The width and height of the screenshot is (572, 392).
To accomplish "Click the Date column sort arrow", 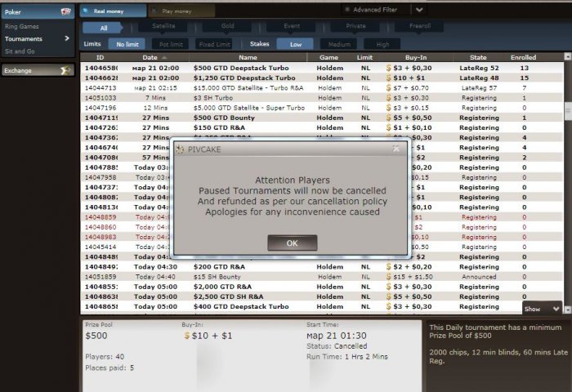I will 164,58.
